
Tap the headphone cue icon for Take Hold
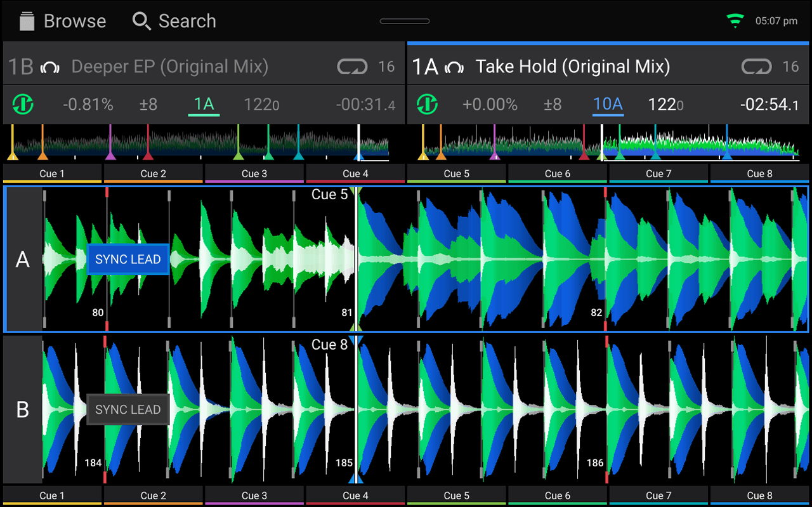pyautogui.click(x=453, y=66)
